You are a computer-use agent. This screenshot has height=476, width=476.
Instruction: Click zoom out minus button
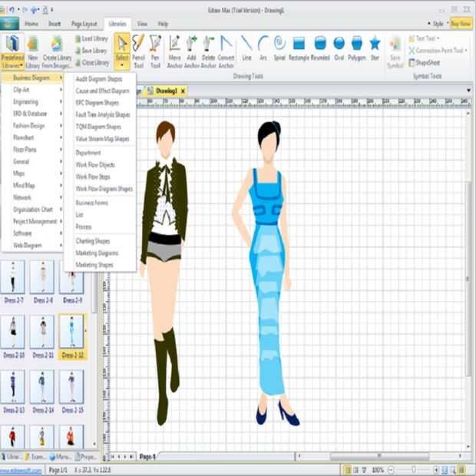tap(391, 470)
